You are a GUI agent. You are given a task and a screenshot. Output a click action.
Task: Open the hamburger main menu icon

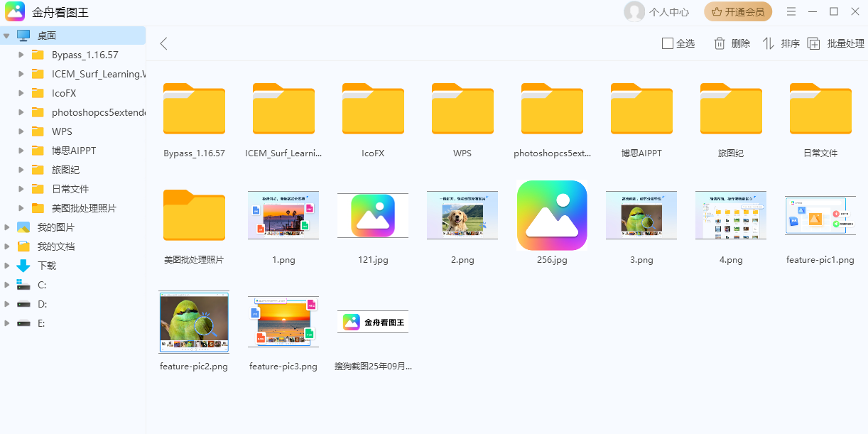click(791, 12)
